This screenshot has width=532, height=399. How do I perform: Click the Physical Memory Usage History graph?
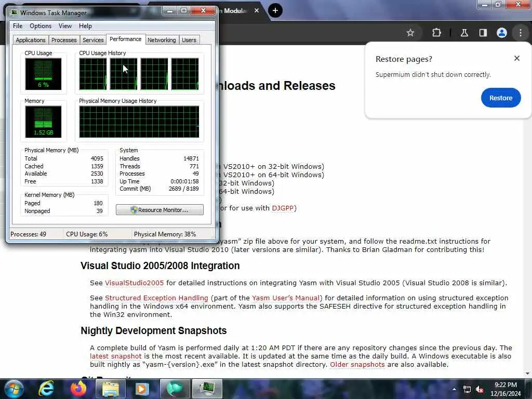point(139,122)
